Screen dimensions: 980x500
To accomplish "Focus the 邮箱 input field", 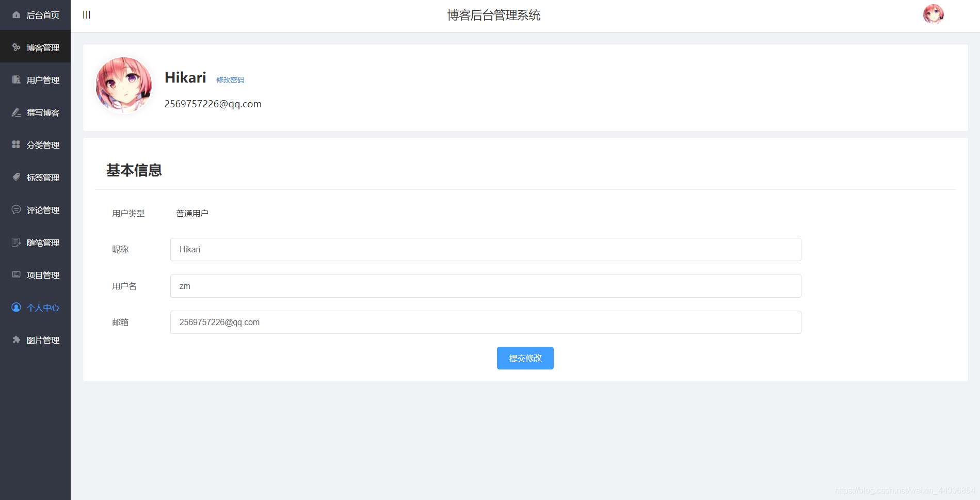I will [486, 322].
